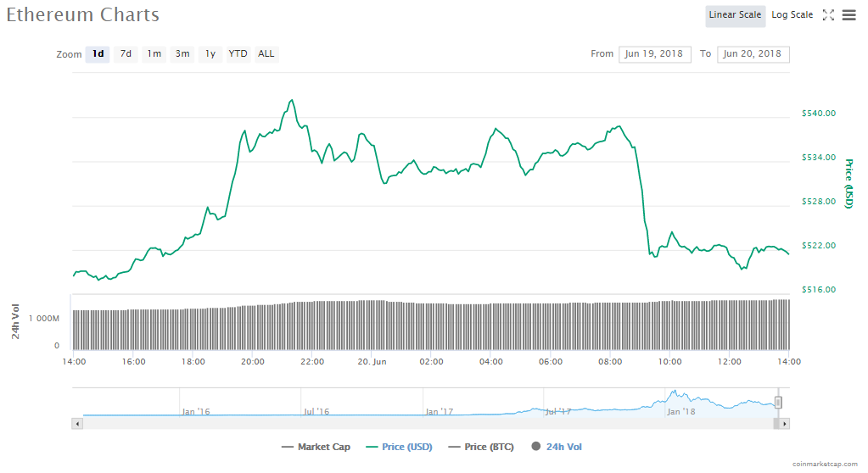Toggle 24h Vol series in legend

[557, 447]
